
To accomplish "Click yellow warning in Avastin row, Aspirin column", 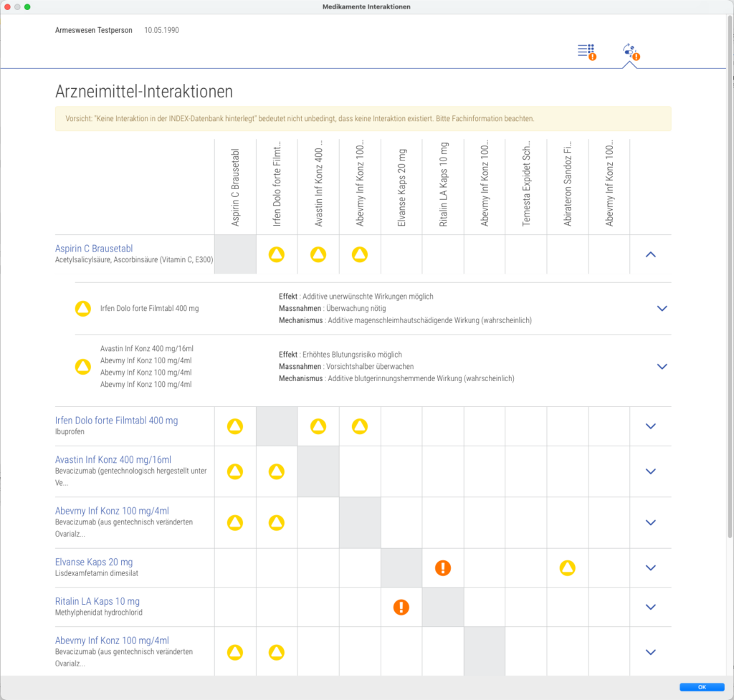I will tap(235, 471).
